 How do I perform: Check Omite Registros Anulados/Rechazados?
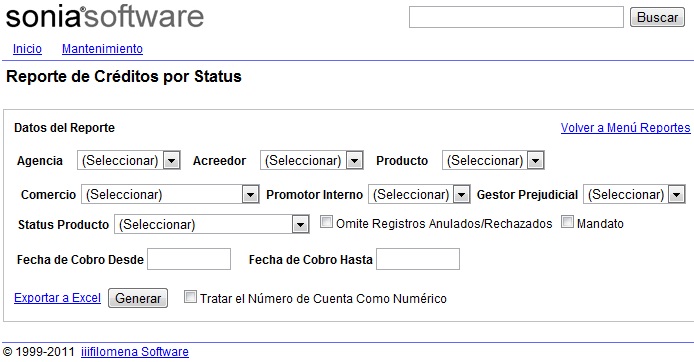point(326,222)
